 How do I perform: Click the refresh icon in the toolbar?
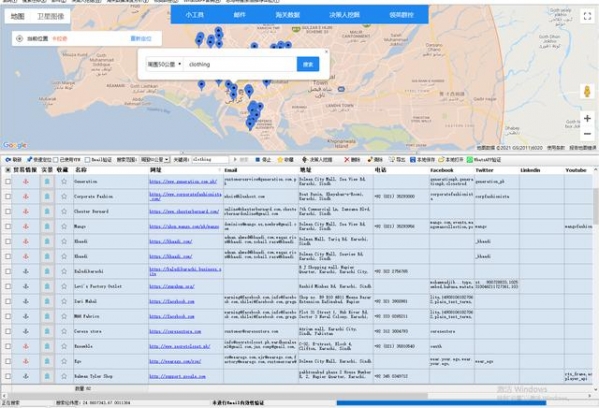coord(8,160)
